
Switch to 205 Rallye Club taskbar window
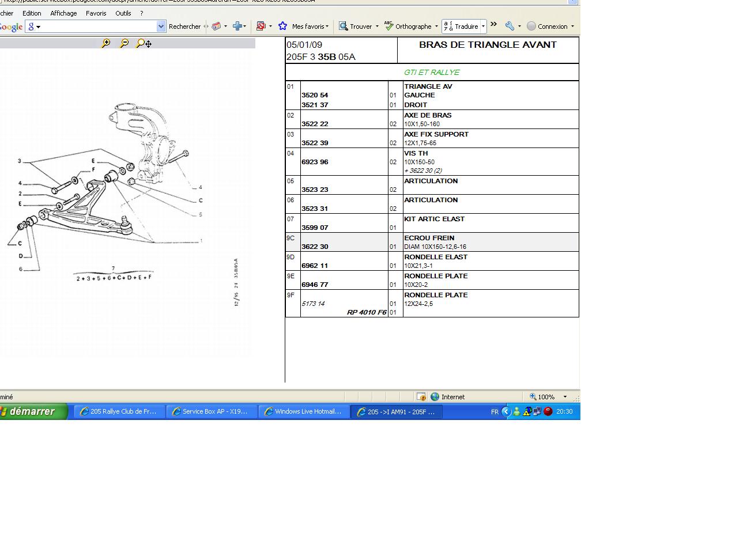[119, 411]
